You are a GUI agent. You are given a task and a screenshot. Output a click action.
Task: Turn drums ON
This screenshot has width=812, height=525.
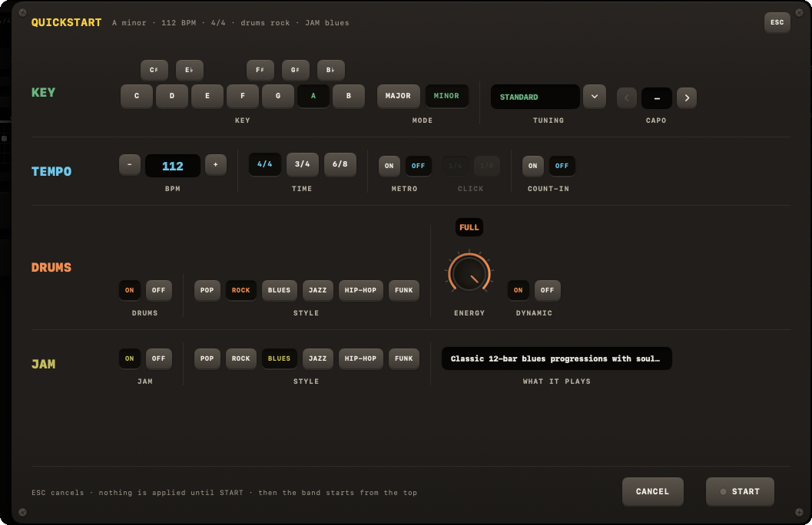coord(130,290)
